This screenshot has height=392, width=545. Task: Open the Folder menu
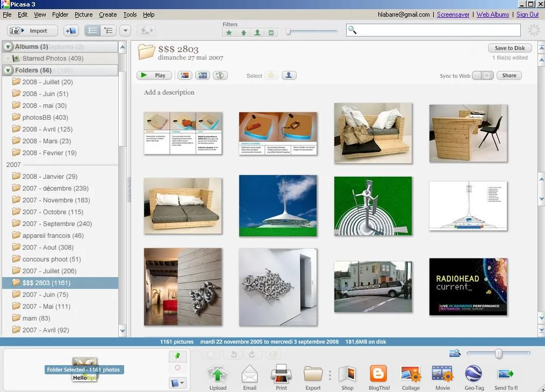(60, 14)
